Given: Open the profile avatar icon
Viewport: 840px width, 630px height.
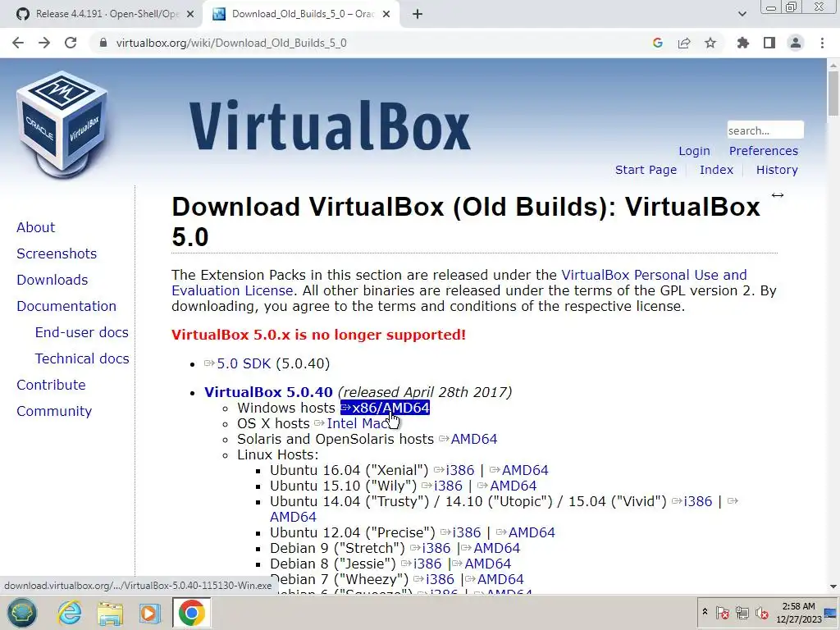Looking at the screenshot, I should tap(796, 43).
